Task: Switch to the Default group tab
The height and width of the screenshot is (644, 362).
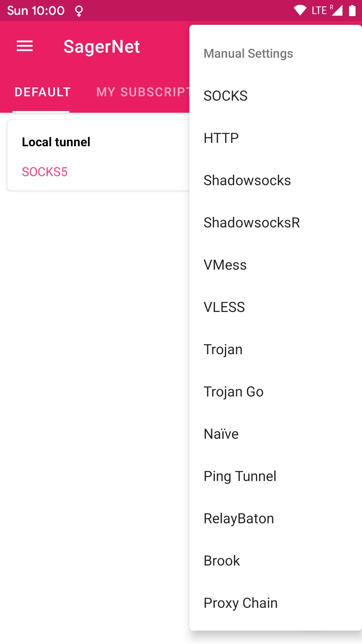Action: point(43,92)
